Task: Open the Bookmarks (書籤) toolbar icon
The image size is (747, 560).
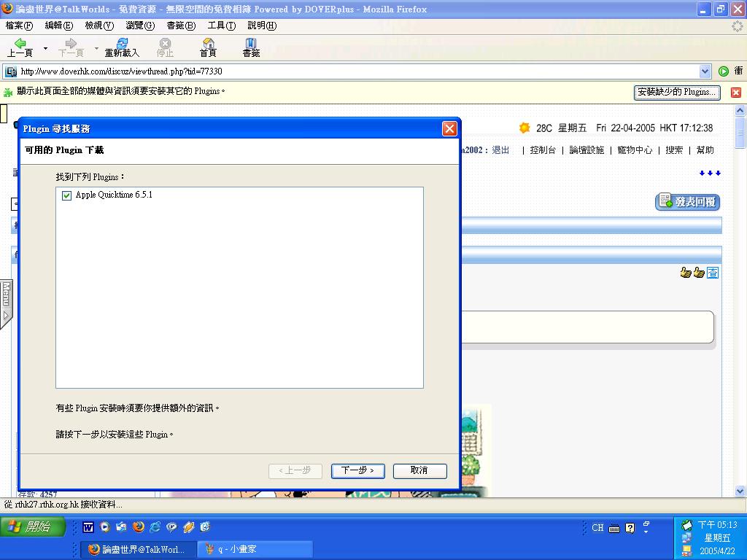Action: click(251, 44)
